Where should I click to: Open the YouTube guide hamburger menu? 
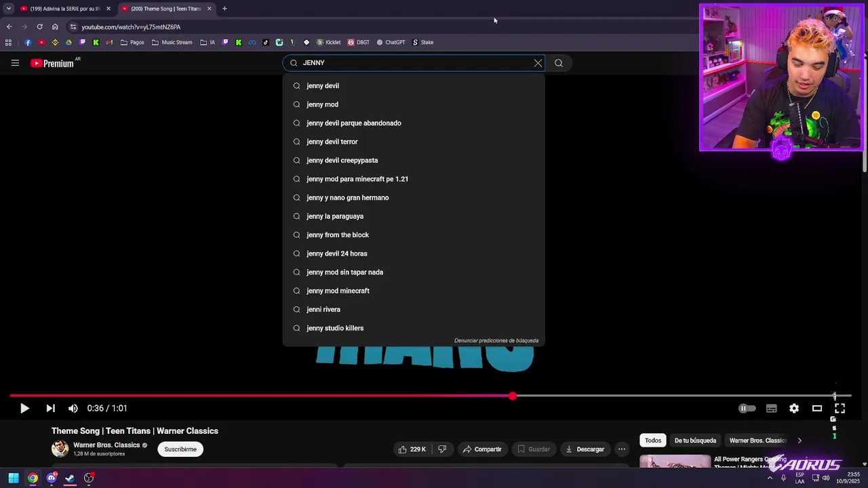pos(15,63)
